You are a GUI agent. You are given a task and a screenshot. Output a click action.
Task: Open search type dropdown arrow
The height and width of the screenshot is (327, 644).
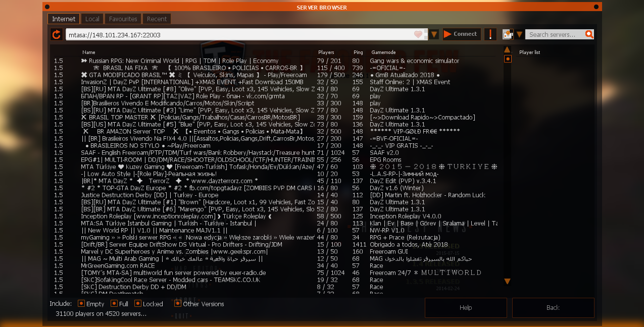tap(519, 34)
